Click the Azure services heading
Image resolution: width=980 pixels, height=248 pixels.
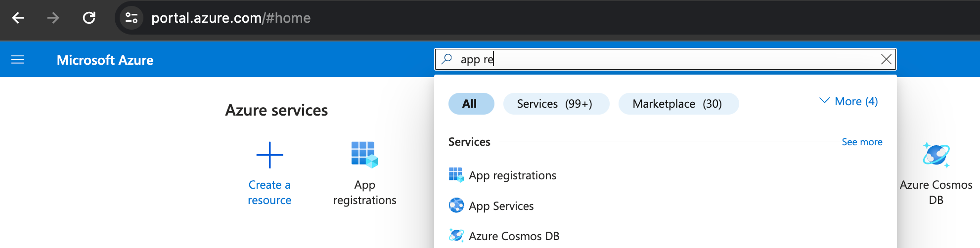(276, 110)
